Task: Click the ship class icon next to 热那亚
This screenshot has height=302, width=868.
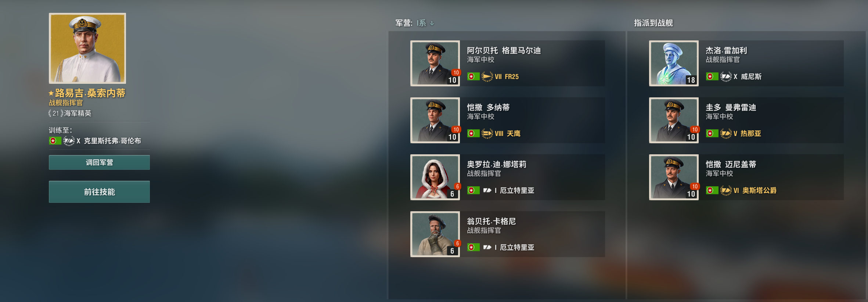Action: (x=726, y=133)
